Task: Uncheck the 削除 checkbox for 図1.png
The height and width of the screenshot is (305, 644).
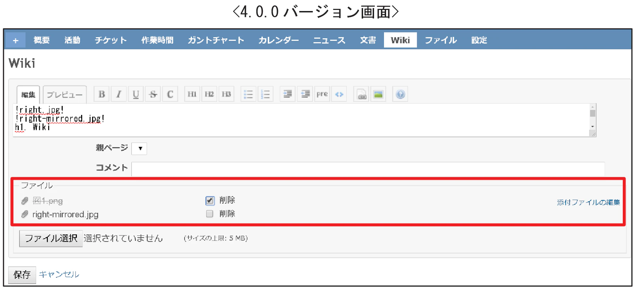Action: [210, 201]
